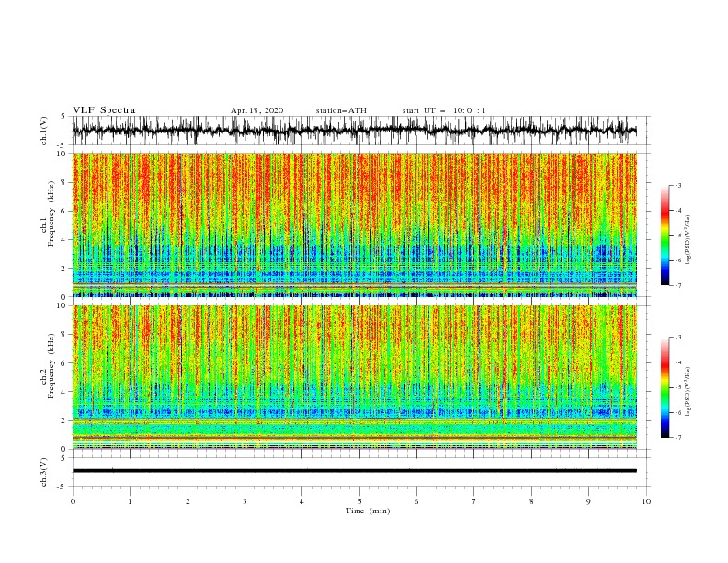Image resolution: width=728 pixels, height=563 pixels.
Task: Click the time axis tick label '5'
Action: (359, 501)
